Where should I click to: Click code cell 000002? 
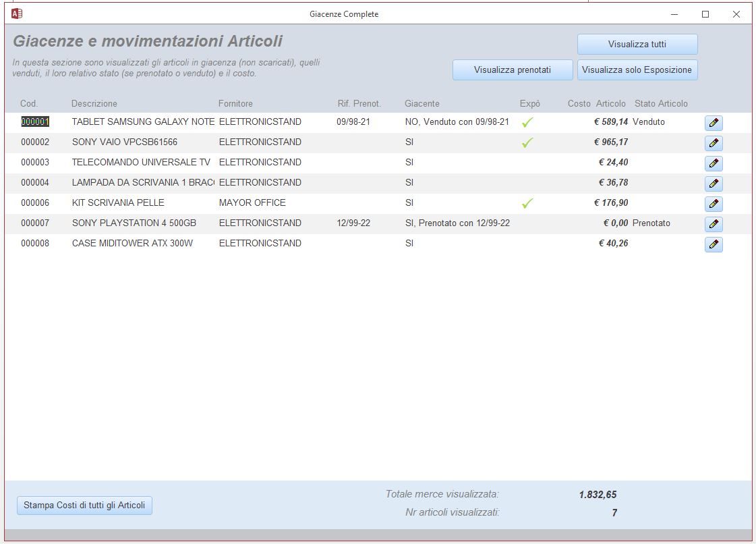34,142
